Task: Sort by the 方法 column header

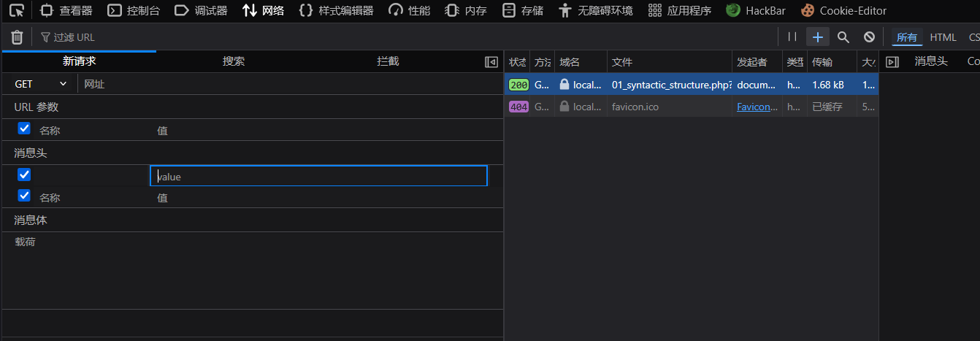Action: pos(542,62)
